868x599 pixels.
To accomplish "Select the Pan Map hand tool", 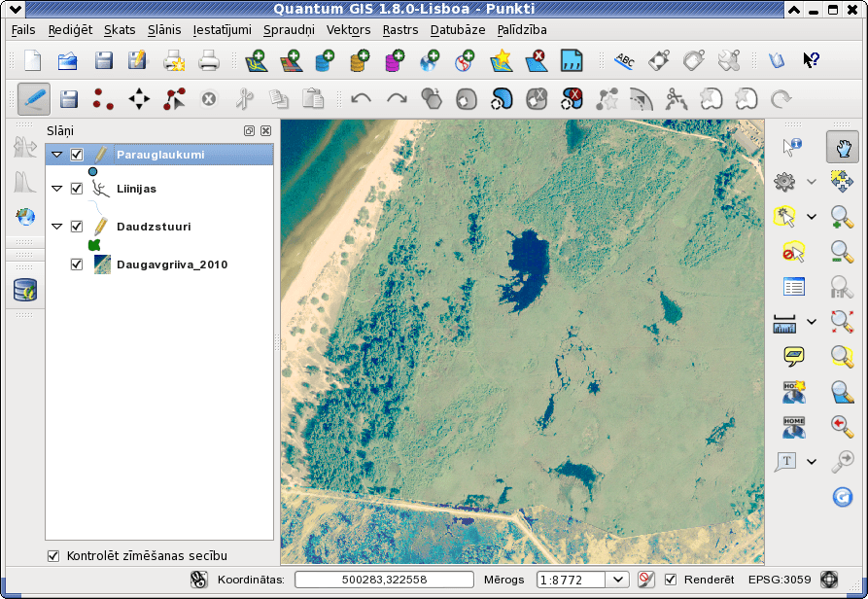I will point(843,147).
